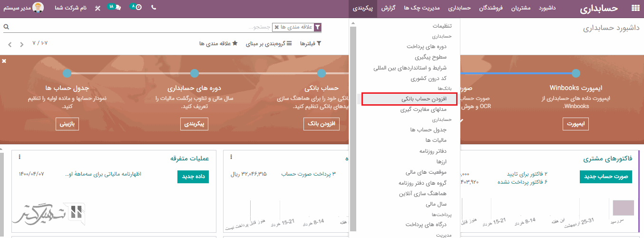Select افزودن حساب بانکی menu entry
Screen dimensions: 644x238
click(x=409, y=99)
